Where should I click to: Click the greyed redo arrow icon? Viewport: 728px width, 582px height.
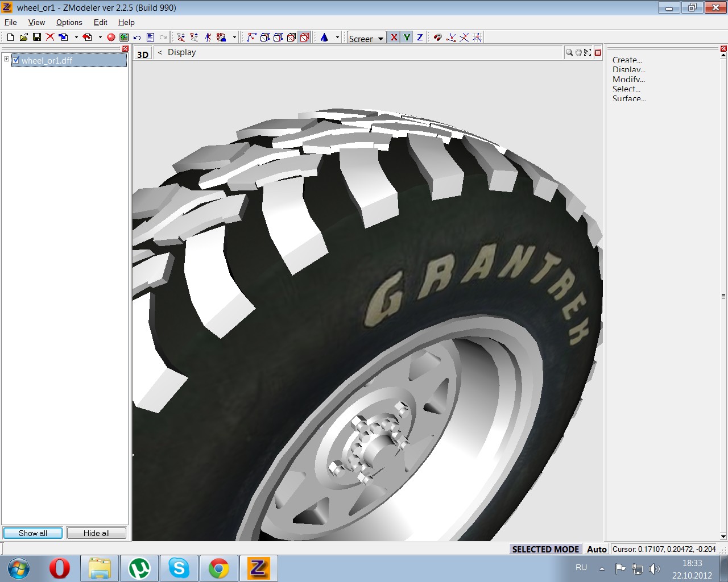point(163,38)
